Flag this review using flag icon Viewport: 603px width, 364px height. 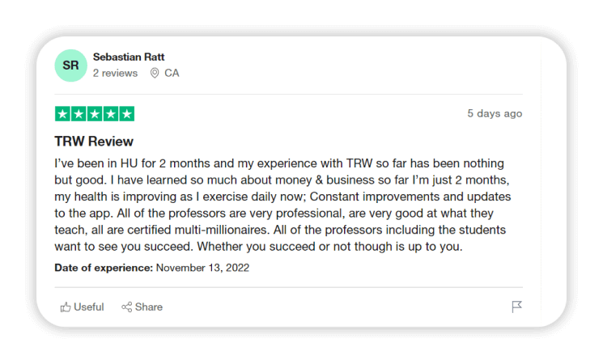tap(516, 307)
